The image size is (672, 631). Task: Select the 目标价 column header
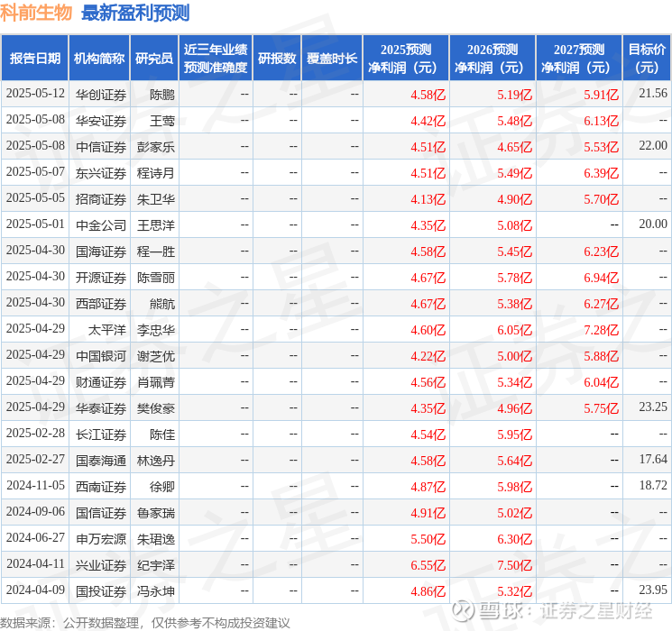point(647,58)
